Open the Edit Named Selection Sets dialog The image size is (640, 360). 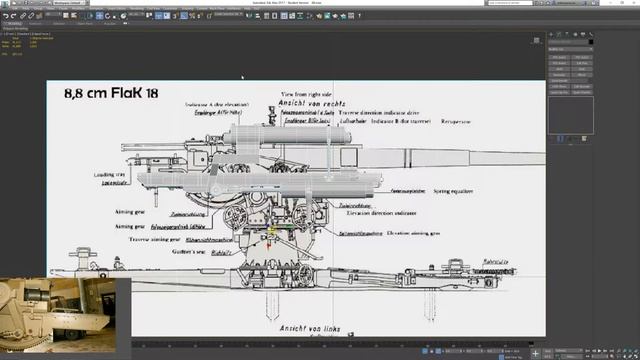(209, 16)
